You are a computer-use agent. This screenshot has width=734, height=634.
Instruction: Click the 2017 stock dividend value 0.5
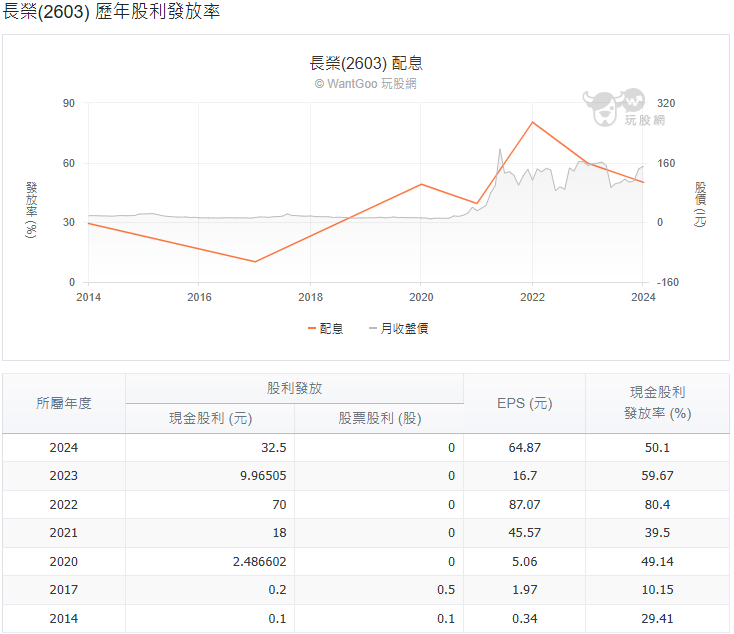pos(447,590)
